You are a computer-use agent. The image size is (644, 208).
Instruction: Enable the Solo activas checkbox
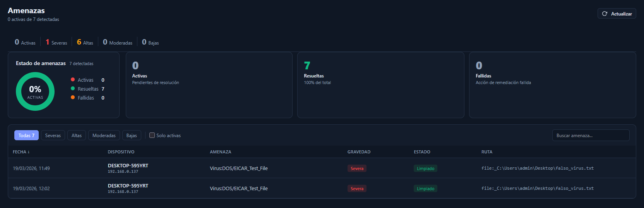click(152, 135)
